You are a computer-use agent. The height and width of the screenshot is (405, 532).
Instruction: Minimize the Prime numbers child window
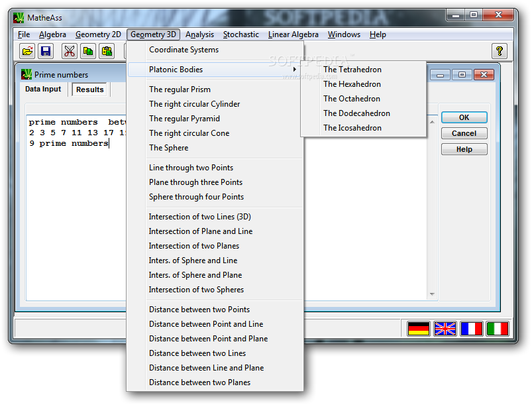tap(440, 75)
